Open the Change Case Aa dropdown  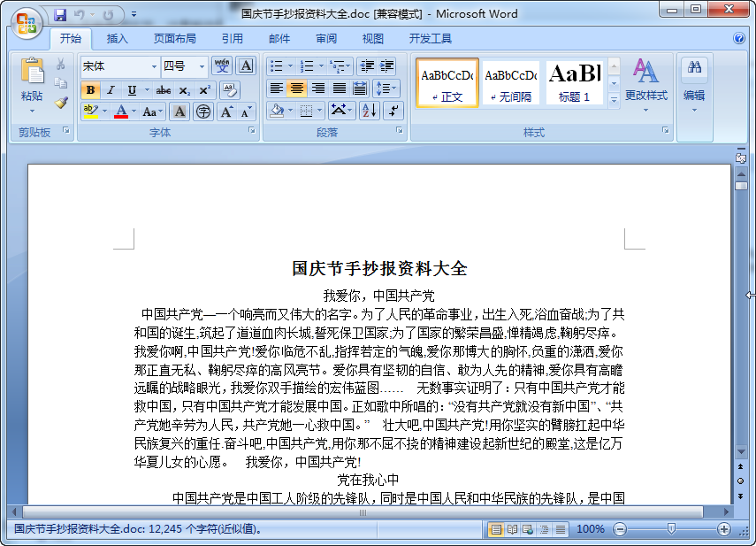click(x=153, y=112)
